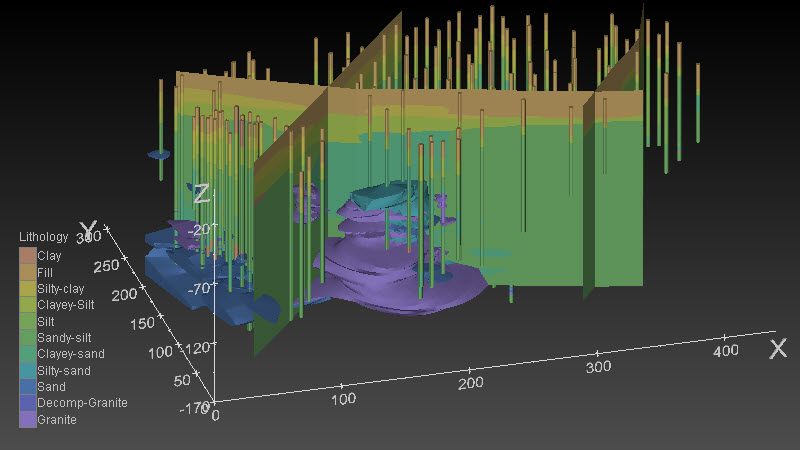Click the Lithology legend title

point(44,238)
